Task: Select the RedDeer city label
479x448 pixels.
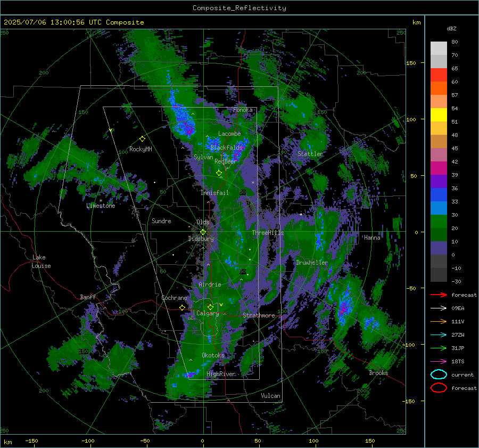Action: click(226, 161)
